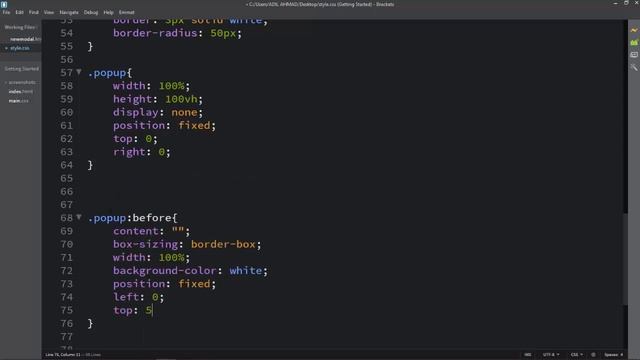This screenshot has height=360, width=640.
Task: Toggle the INS insert mode indicator
Action: coord(527,355)
